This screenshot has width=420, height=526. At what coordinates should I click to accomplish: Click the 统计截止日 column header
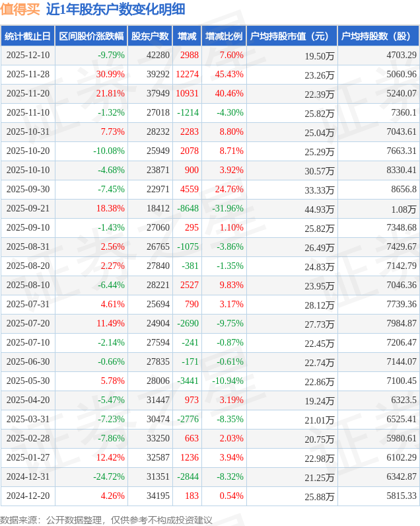point(28,36)
